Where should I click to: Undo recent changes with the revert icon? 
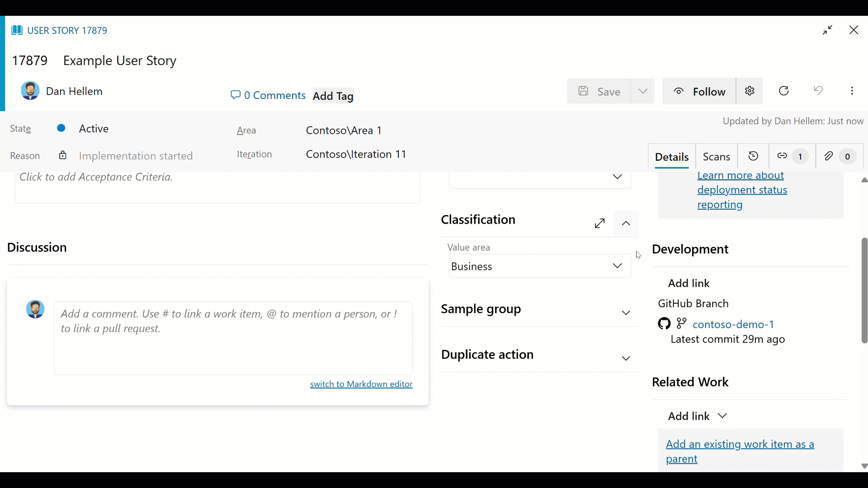(x=818, y=91)
